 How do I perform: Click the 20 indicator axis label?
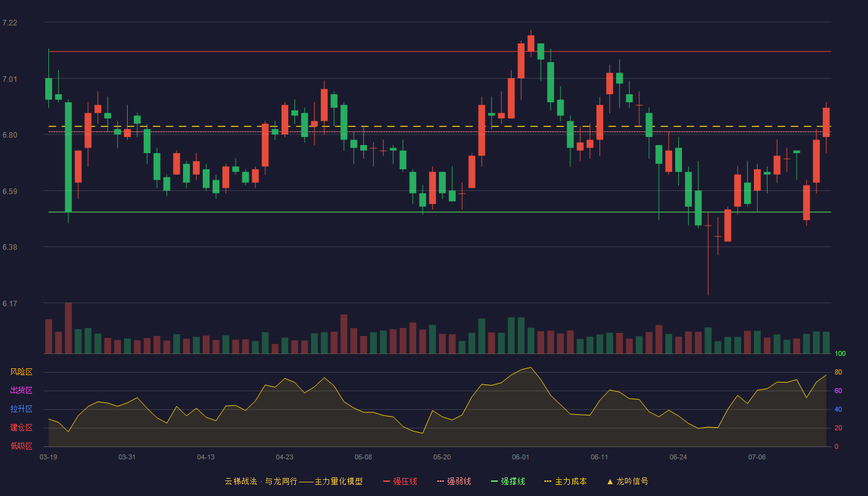click(838, 428)
